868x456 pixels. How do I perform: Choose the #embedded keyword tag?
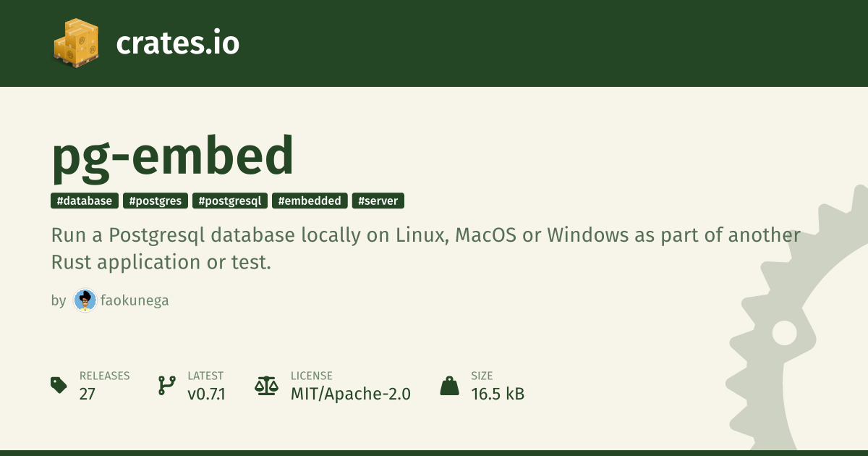310,201
